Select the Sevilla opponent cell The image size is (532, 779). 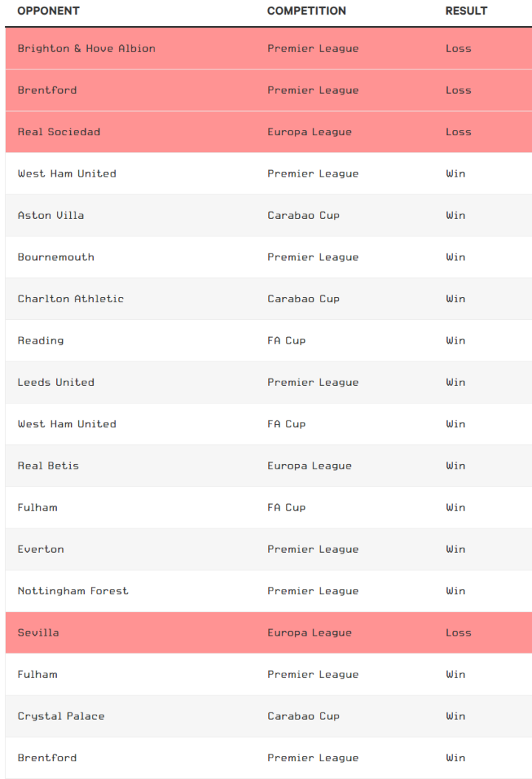[38, 633]
